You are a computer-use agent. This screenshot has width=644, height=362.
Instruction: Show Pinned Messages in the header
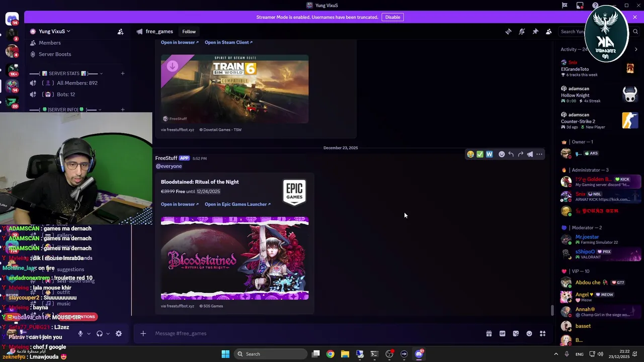pos(535,32)
